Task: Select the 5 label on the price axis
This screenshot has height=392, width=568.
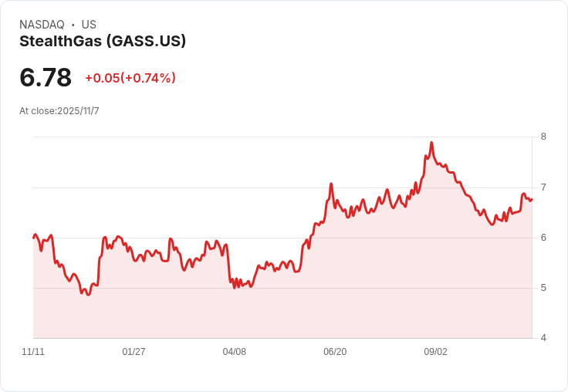Action: click(543, 288)
